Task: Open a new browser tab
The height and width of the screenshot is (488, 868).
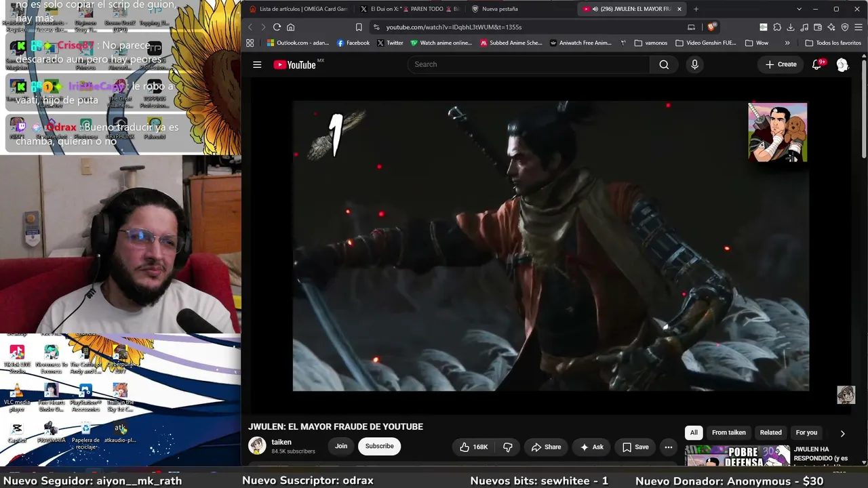Action: 696,9
